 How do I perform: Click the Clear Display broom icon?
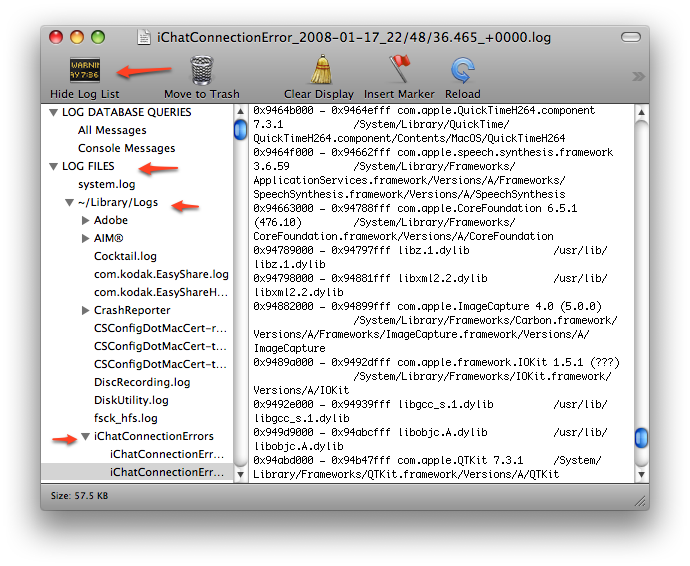coord(321,70)
